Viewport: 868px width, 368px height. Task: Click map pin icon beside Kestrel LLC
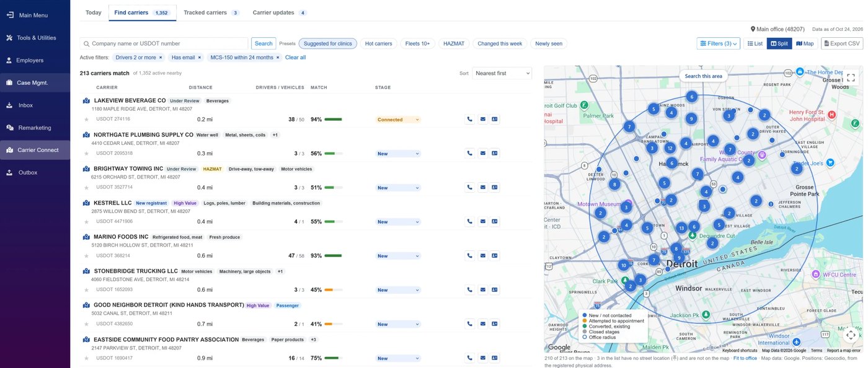point(86,203)
